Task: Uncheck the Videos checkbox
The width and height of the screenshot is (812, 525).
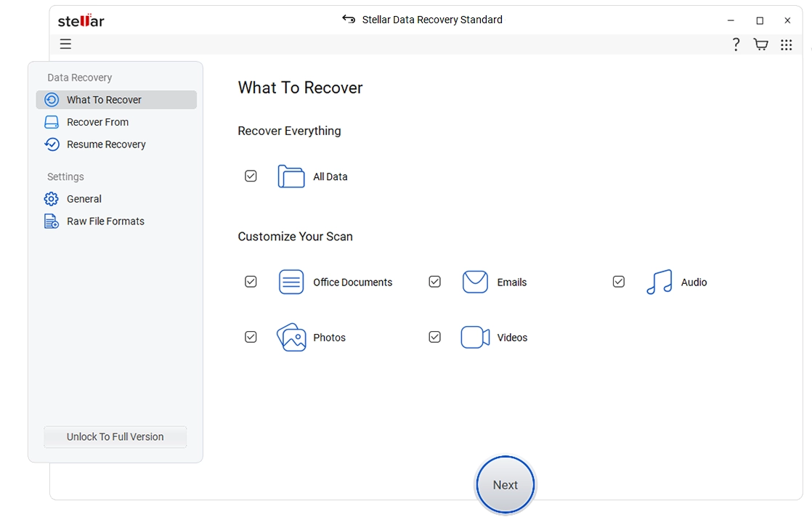Action: [434, 337]
